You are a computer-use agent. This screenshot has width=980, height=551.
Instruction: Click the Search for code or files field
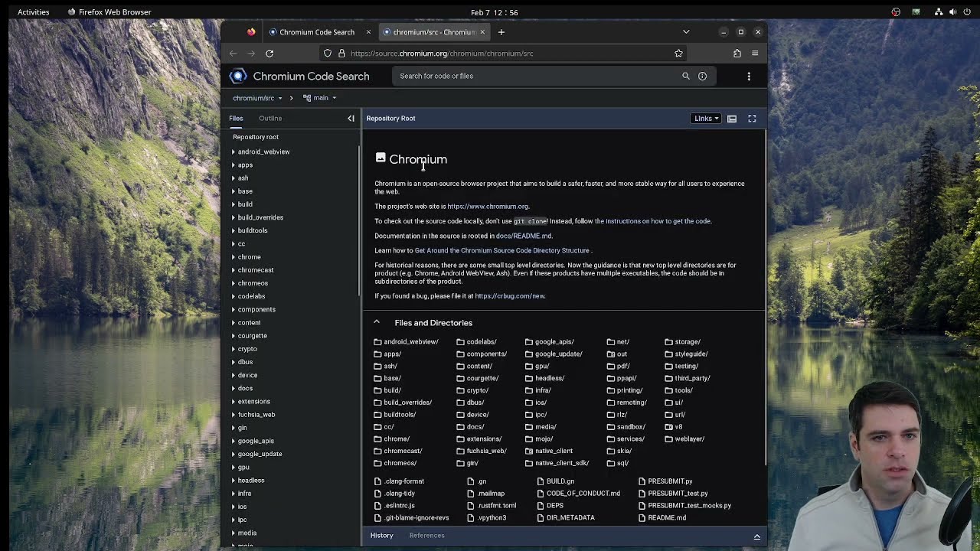[x=536, y=76]
